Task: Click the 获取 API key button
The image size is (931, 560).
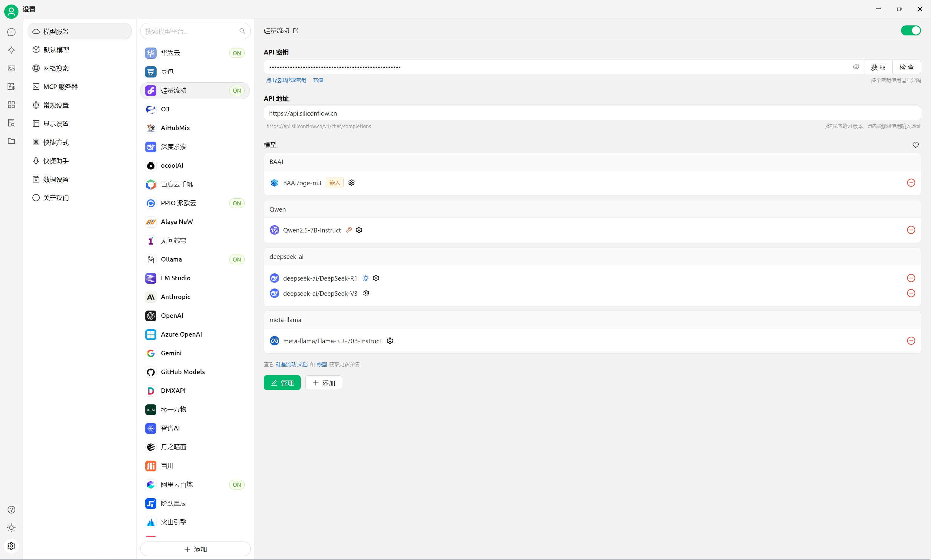Action: (878, 67)
